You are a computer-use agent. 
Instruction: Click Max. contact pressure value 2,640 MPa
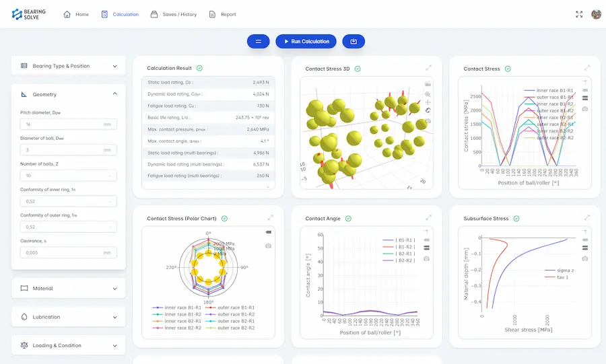point(258,129)
